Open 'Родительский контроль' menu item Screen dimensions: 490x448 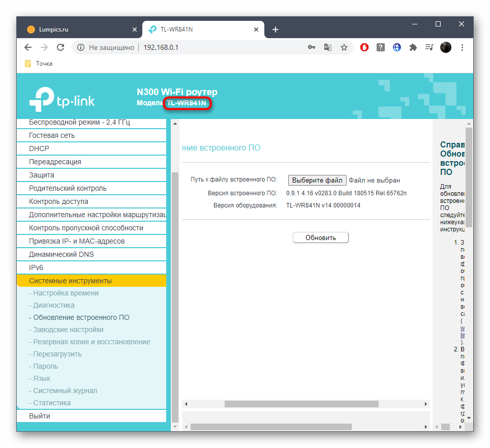(91, 188)
